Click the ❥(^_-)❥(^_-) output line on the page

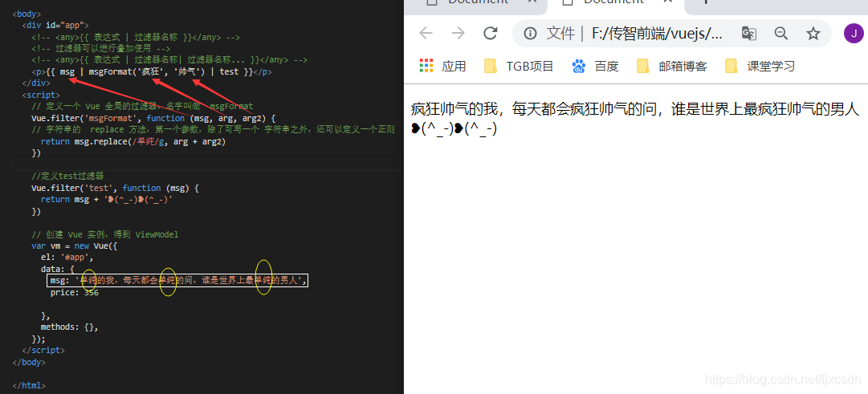tap(454, 129)
